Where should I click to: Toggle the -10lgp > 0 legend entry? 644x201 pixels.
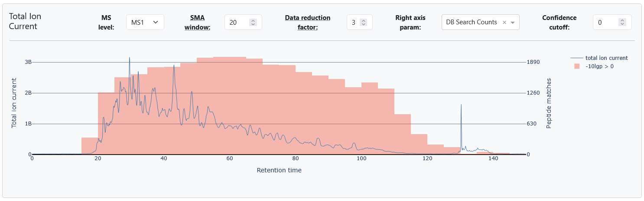coord(599,66)
